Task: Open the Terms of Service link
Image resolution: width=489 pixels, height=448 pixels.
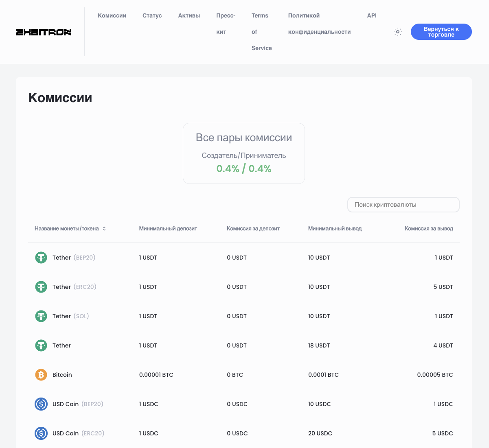Action: pos(261,32)
